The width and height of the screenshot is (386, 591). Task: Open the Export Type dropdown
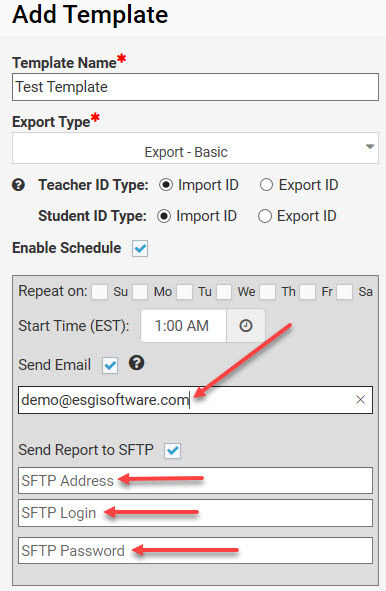pyautogui.click(x=195, y=148)
